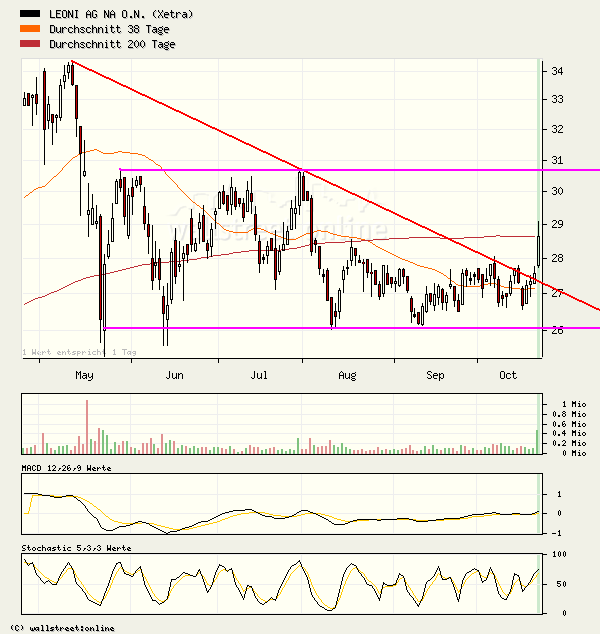This screenshot has width=600, height=634.
Task: Click the latest green volume bar in October
Action: [x=537, y=442]
